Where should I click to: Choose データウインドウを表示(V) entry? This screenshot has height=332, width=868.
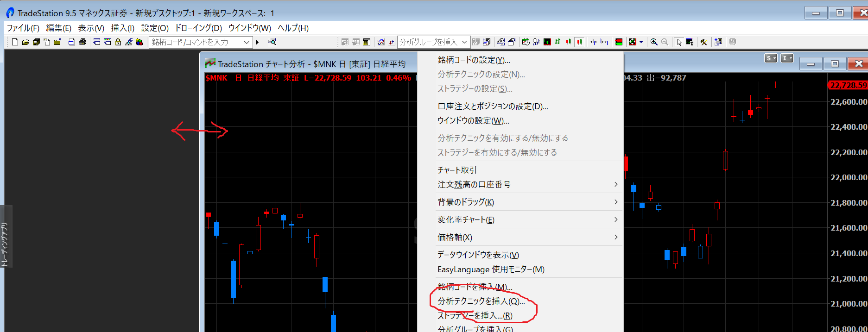pyautogui.click(x=478, y=255)
